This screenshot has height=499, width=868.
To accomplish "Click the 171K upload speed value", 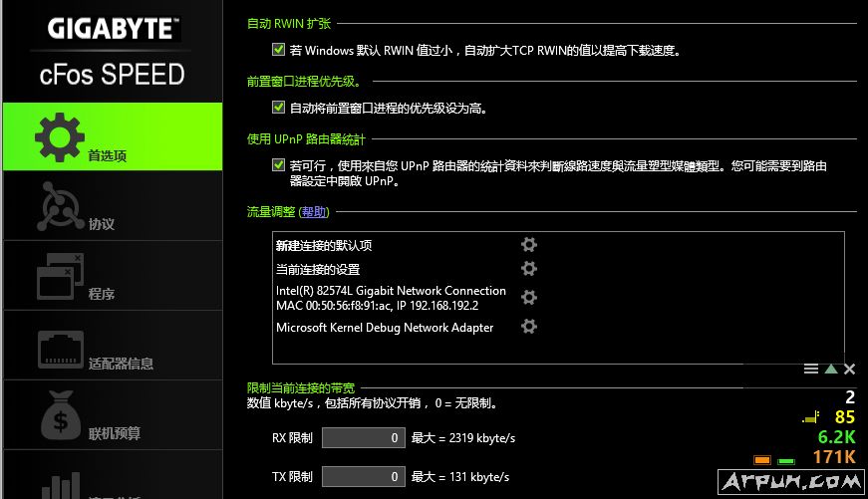I will coord(834,457).
